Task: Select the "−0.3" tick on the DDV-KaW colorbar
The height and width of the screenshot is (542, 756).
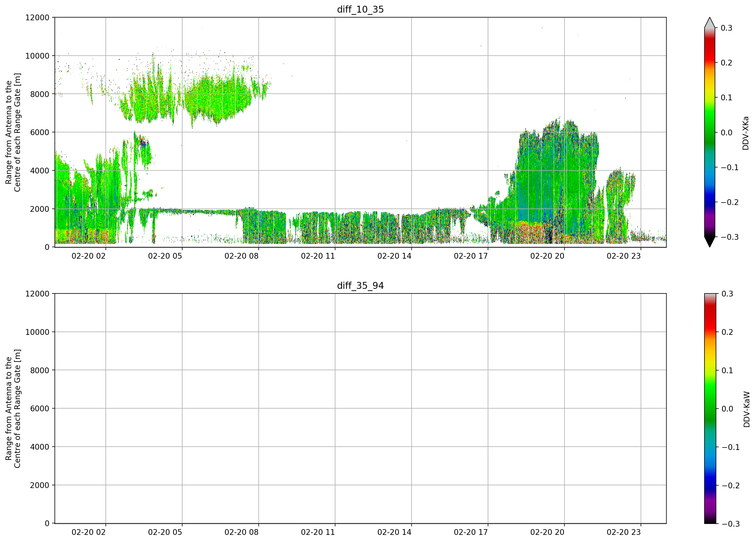Action: click(730, 524)
